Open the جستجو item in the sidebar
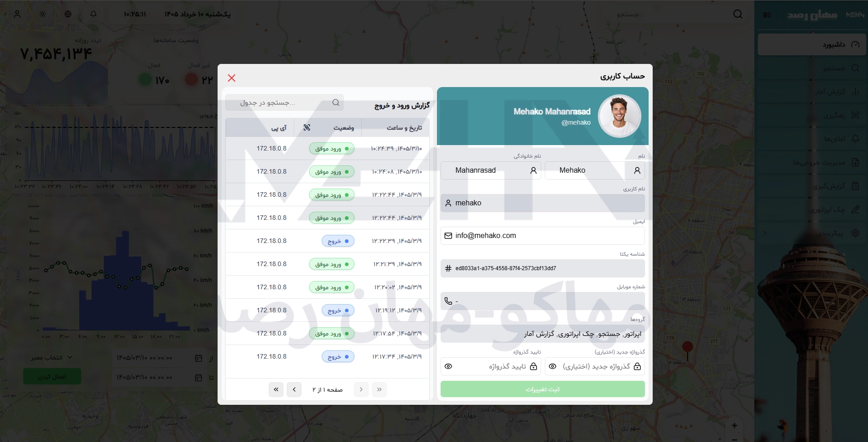The image size is (868, 442). [812, 68]
